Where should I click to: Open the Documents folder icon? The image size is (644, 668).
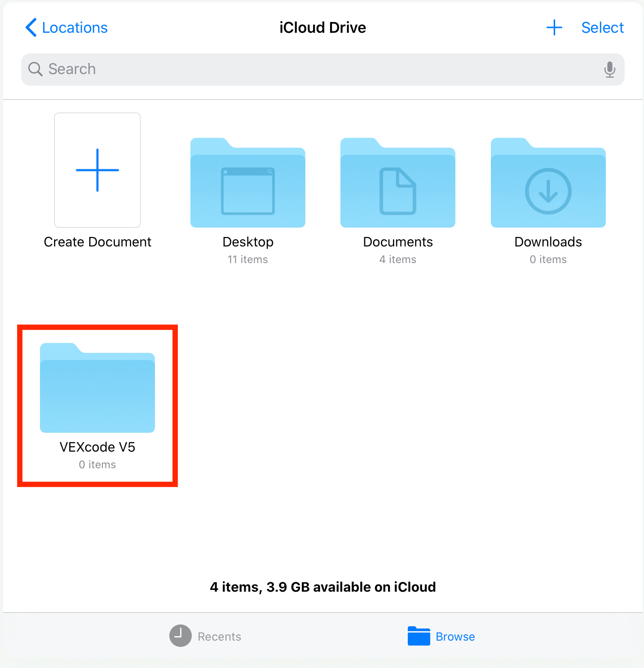[398, 183]
